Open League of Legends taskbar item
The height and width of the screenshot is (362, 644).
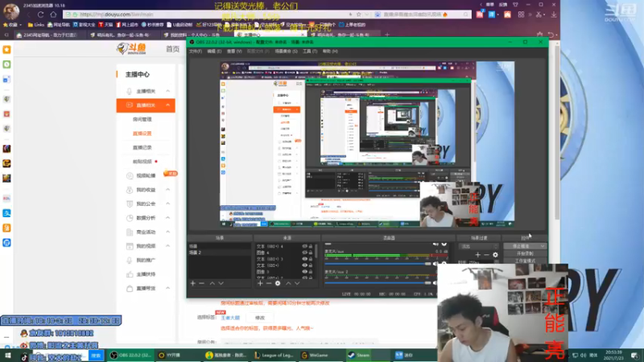274,356
